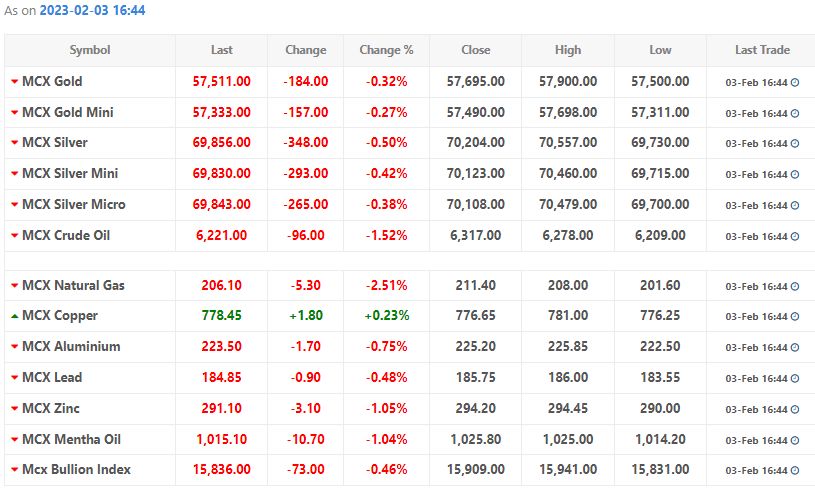Click the red down arrow beside MCX Lead
Screen dimensions: 815x490
(x=15, y=378)
